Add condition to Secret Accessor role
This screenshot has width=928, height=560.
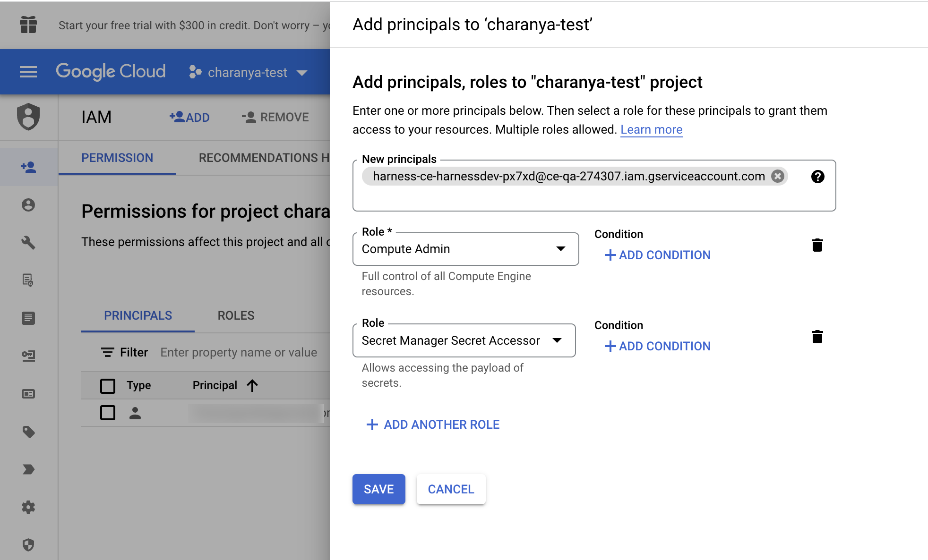pyautogui.click(x=657, y=346)
